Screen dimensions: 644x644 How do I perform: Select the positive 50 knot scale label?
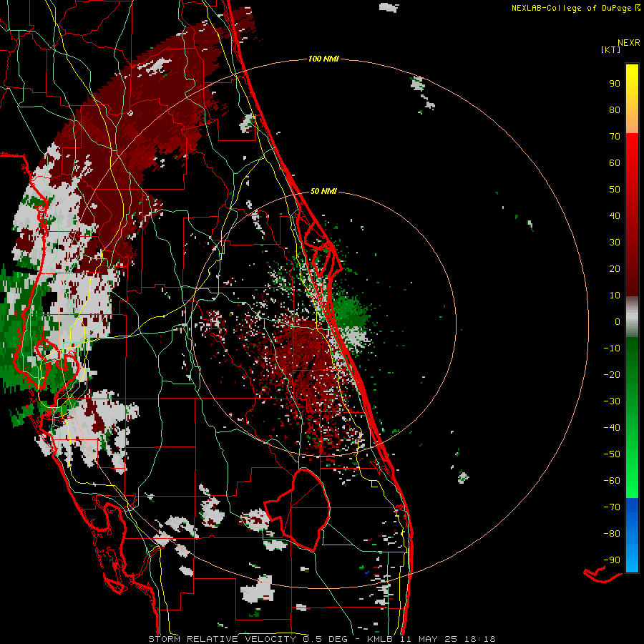(615, 190)
